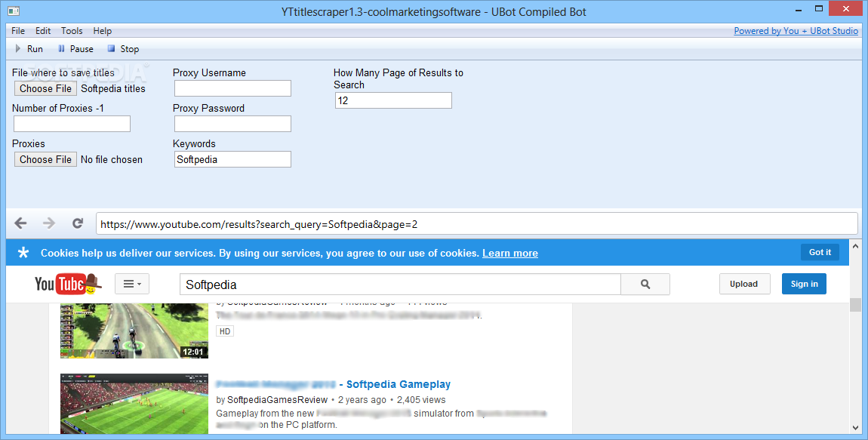
Task: Open the Softpedia Gameplay video title
Action: click(x=334, y=384)
